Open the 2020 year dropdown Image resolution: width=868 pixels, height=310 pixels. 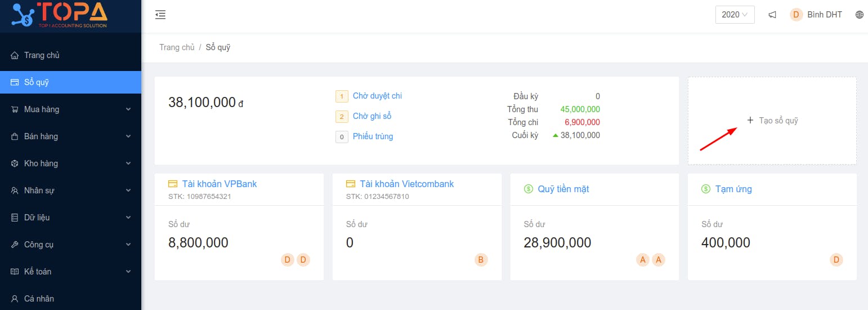coord(735,15)
